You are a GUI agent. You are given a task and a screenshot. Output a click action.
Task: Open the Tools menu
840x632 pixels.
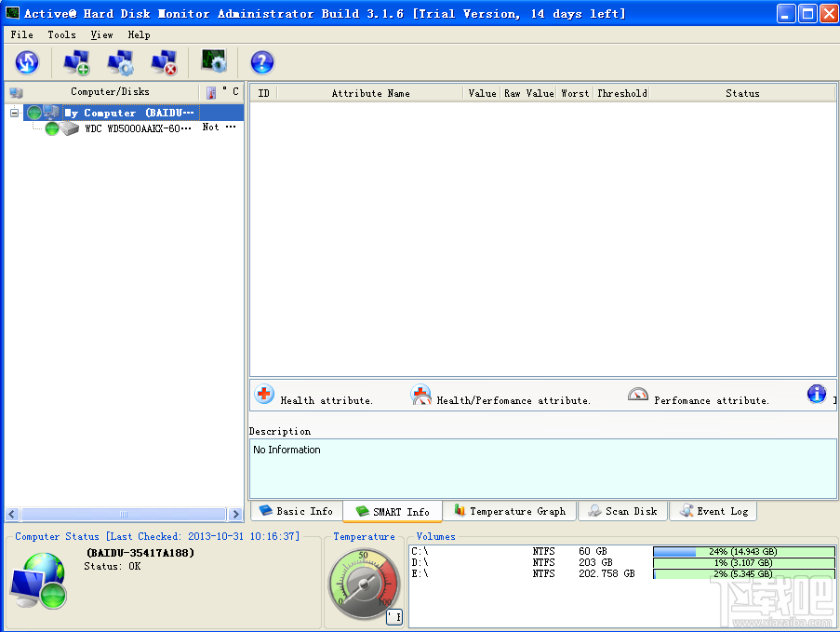tap(61, 34)
